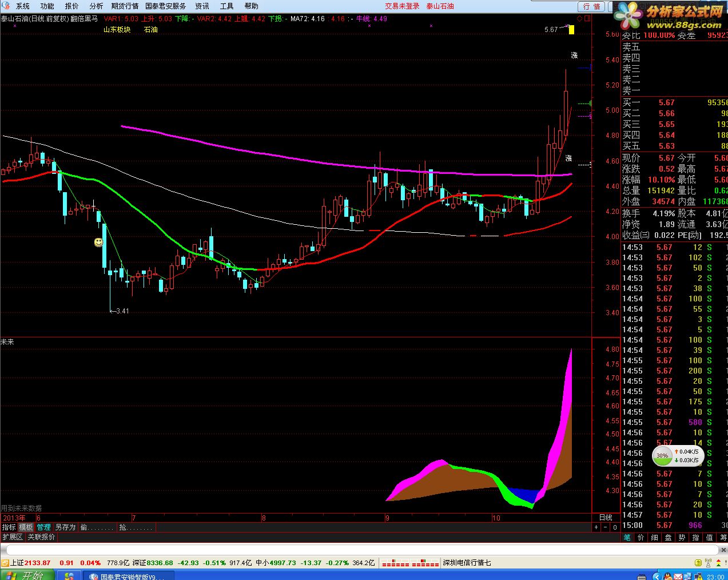Click the smiley face marker on the chart
This screenshot has width=728, height=580.
[x=98, y=243]
